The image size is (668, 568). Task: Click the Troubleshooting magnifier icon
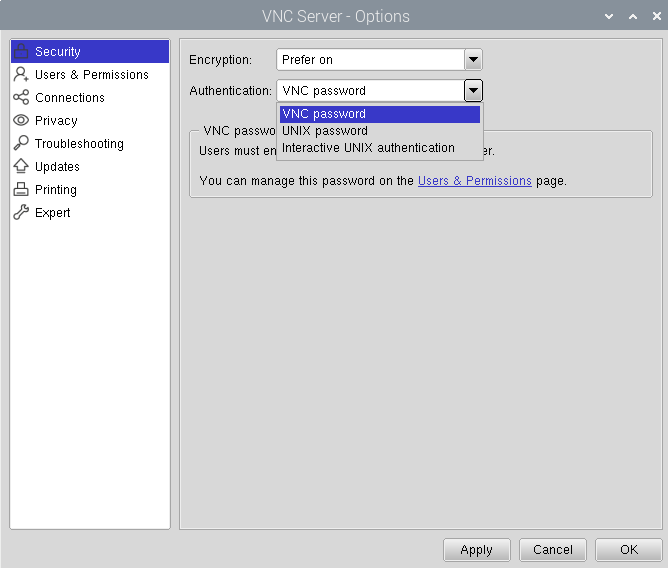point(21,143)
